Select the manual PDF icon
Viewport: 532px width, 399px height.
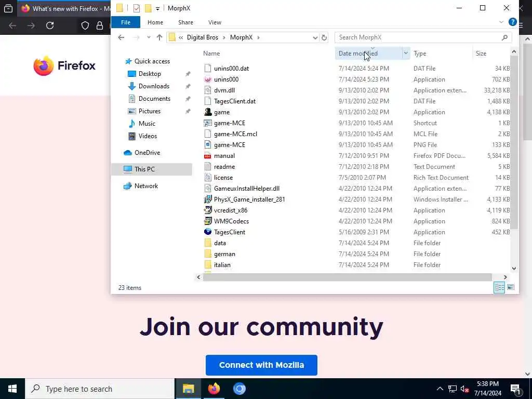[208, 156]
